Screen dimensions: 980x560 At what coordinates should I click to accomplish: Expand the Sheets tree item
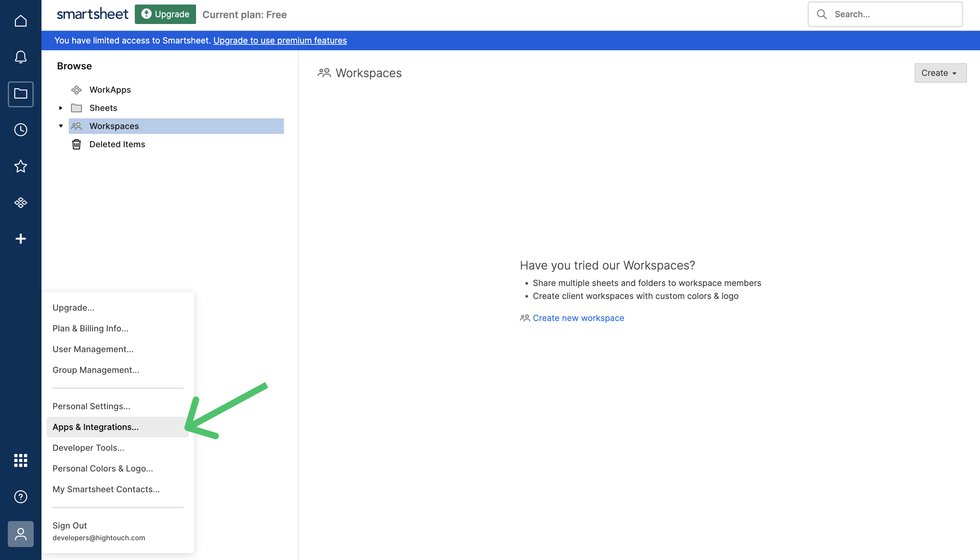pos(60,107)
